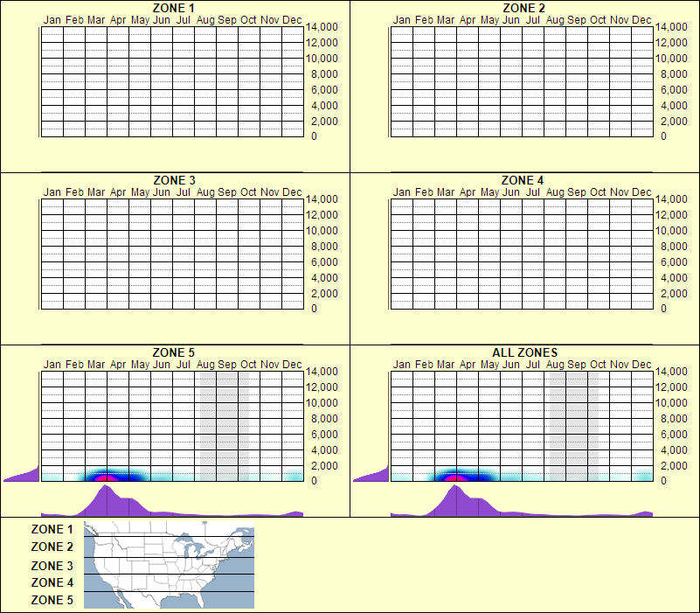Click the Mar month header in ZONE 3
700x613 pixels.
pos(98,192)
